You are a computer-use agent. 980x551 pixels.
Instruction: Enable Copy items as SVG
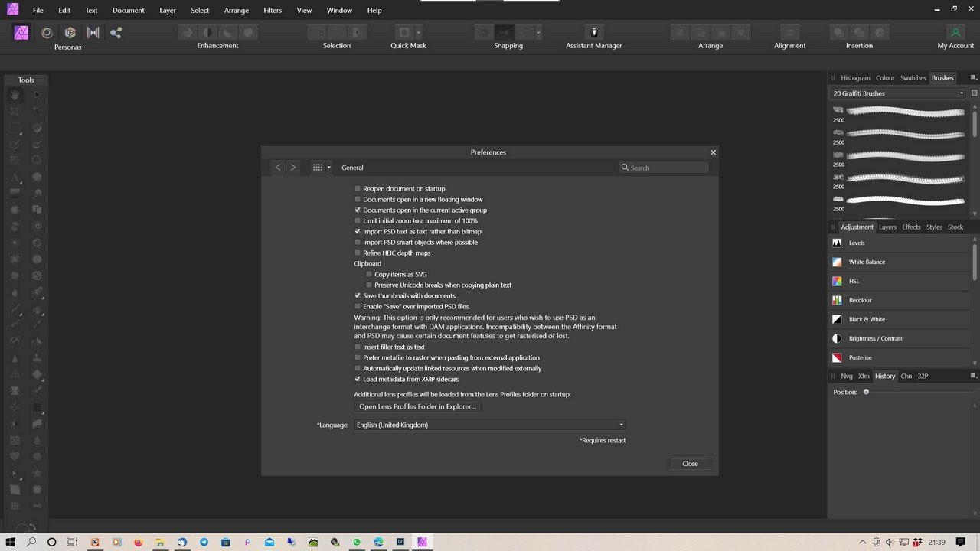[369, 274]
